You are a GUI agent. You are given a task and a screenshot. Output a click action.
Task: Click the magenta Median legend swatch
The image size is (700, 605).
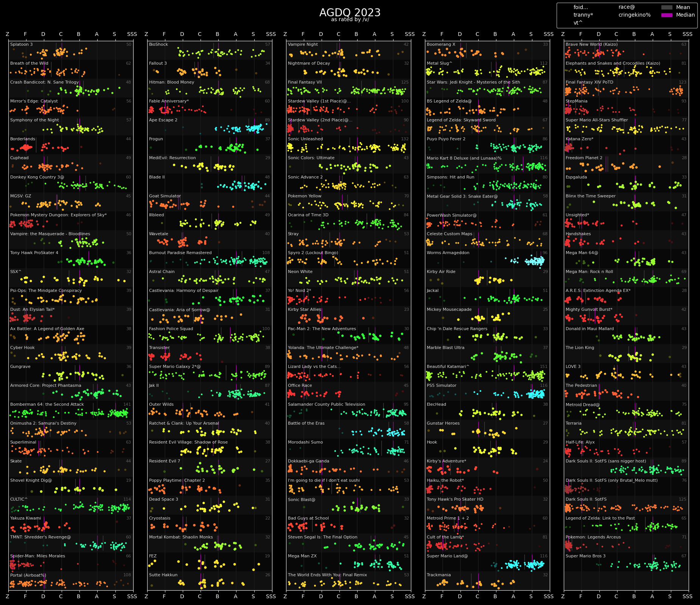(x=667, y=15)
